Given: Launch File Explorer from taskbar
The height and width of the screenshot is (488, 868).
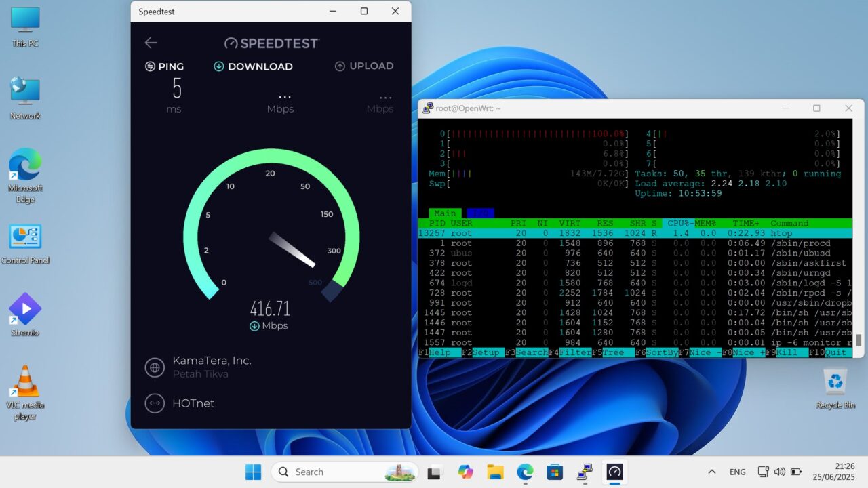Looking at the screenshot, I should point(495,472).
